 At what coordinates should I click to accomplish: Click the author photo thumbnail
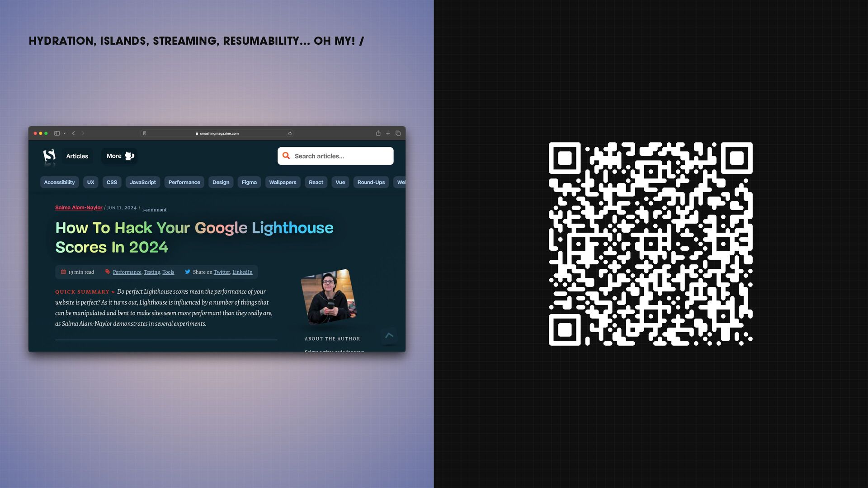click(x=329, y=296)
